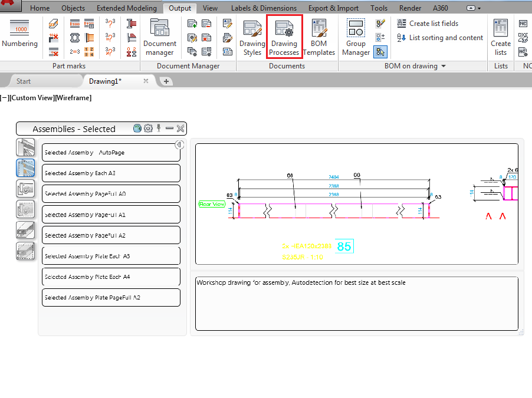The height and width of the screenshot is (398, 532).
Task: Minimize the Assemblies - Selected panel
Action: click(x=169, y=129)
